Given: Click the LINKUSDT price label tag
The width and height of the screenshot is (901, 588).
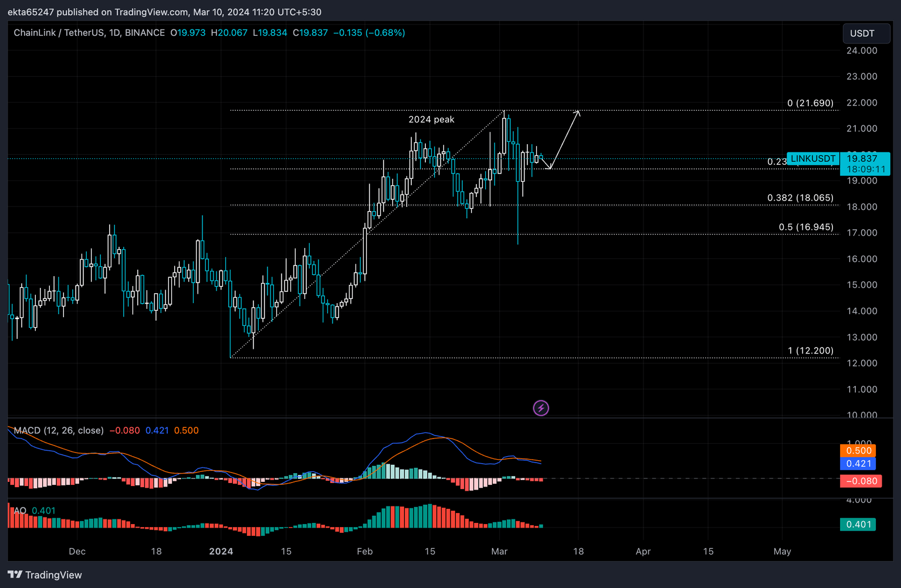Looking at the screenshot, I should click(813, 158).
